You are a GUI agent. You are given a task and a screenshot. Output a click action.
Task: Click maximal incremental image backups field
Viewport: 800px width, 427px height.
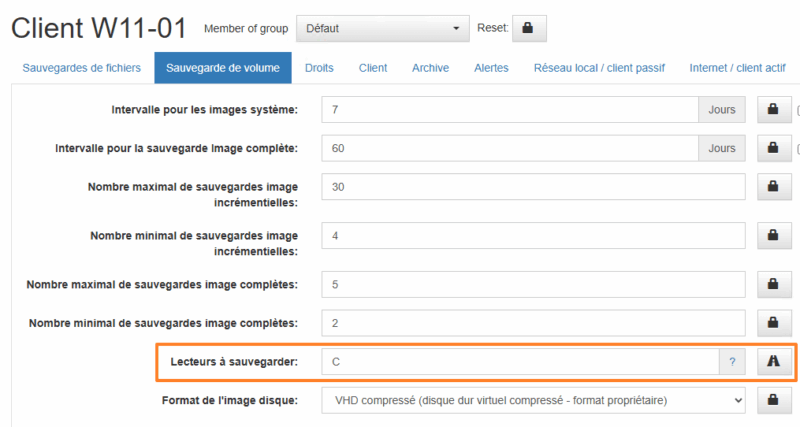(x=534, y=187)
